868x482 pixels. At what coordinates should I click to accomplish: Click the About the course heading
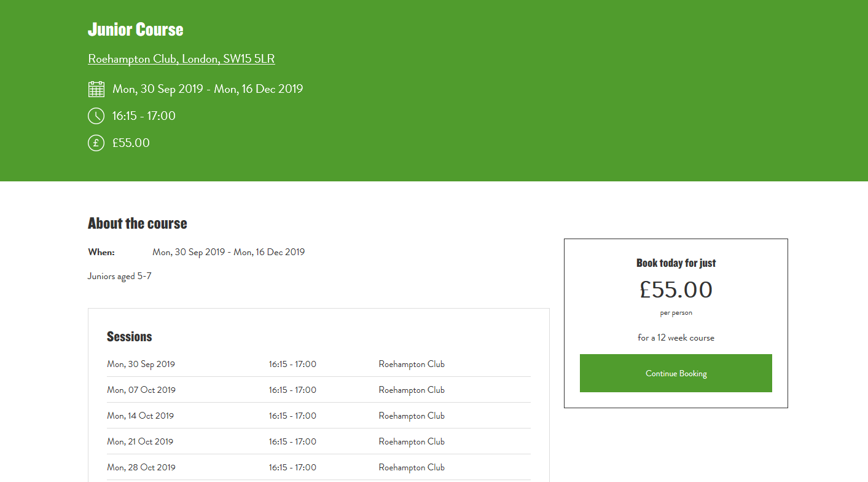[x=138, y=223]
